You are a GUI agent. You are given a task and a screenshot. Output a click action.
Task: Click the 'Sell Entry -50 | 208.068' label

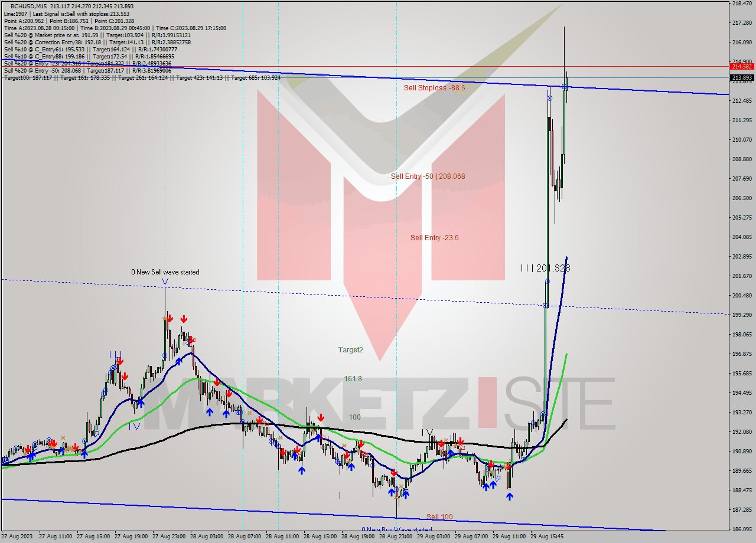[x=428, y=176]
